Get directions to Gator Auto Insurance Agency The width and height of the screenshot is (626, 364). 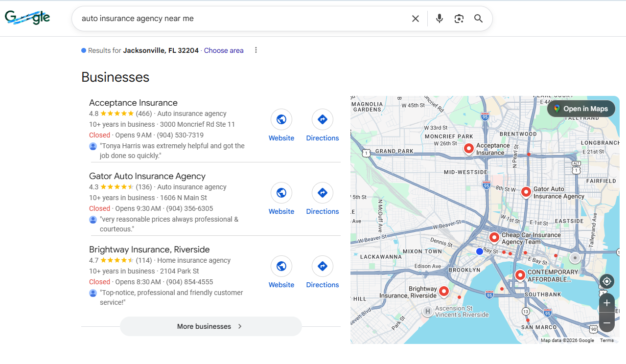pos(322,193)
